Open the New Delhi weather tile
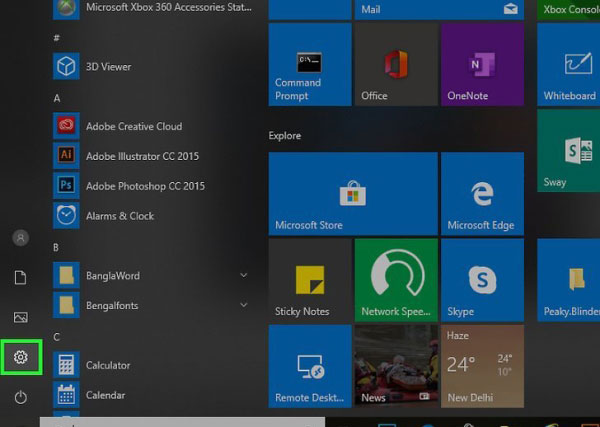This screenshot has width=600, height=427. tap(483, 366)
